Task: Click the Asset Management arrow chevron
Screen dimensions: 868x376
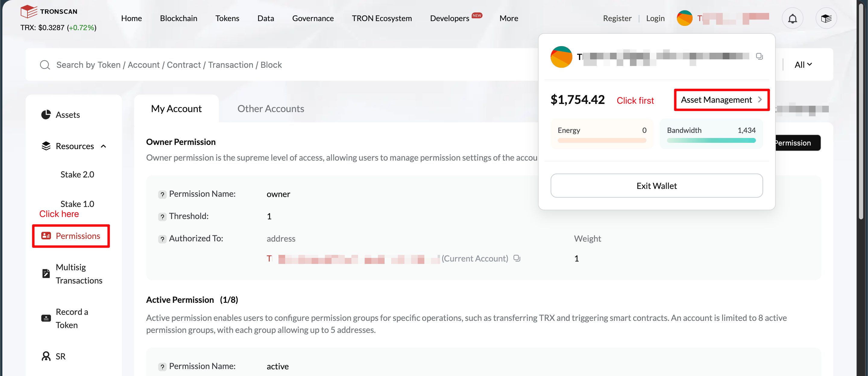Action: click(x=760, y=99)
